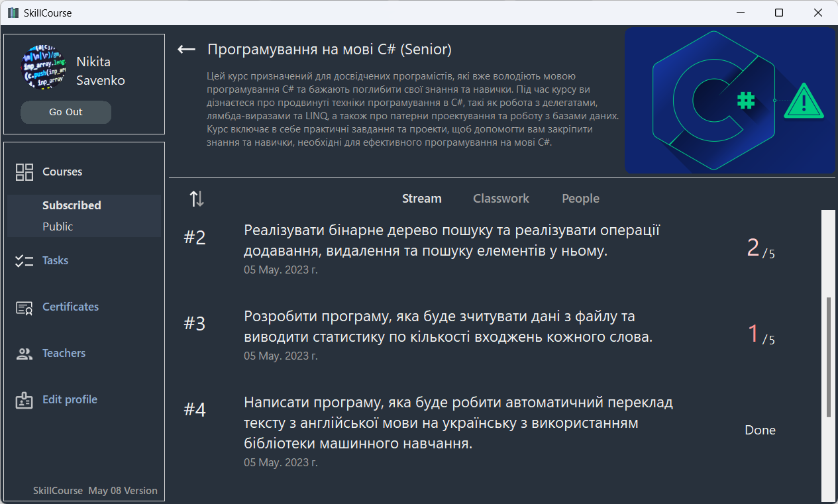Click Nikita Savenko's profile avatar
The image size is (838, 504).
43,67
